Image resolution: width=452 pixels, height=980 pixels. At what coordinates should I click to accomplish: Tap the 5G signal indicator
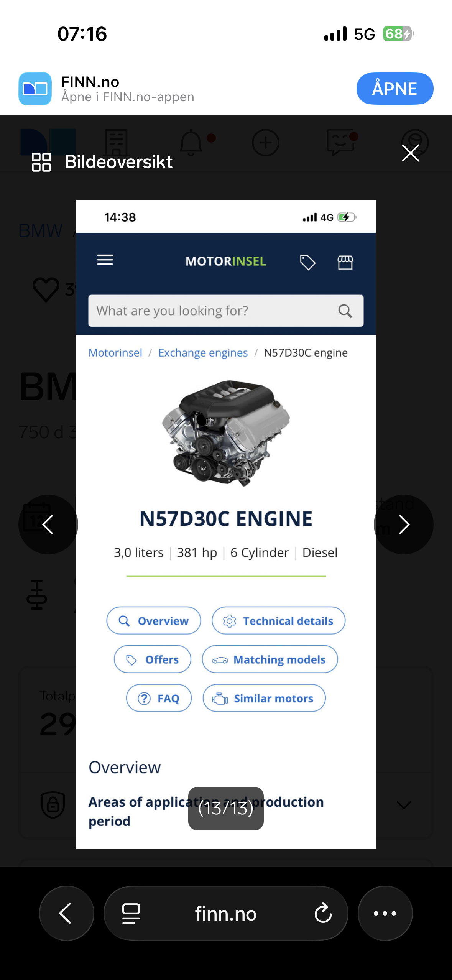[x=364, y=34]
